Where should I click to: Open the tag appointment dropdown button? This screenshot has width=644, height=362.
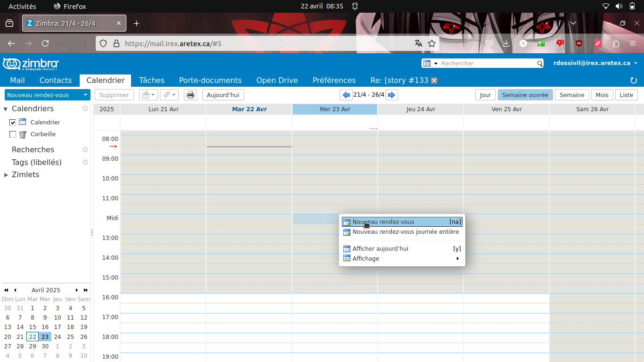(x=169, y=95)
